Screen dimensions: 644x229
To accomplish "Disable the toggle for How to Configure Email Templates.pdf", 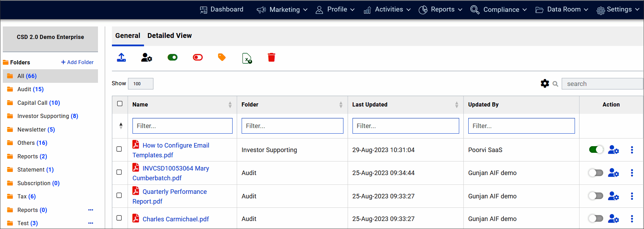I will 596,150.
